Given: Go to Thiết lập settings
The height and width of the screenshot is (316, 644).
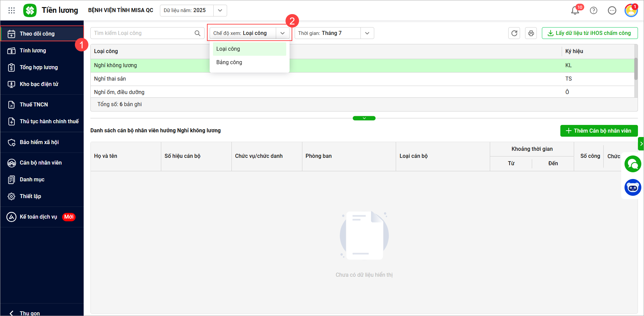Looking at the screenshot, I should click(x=42, y=196).
